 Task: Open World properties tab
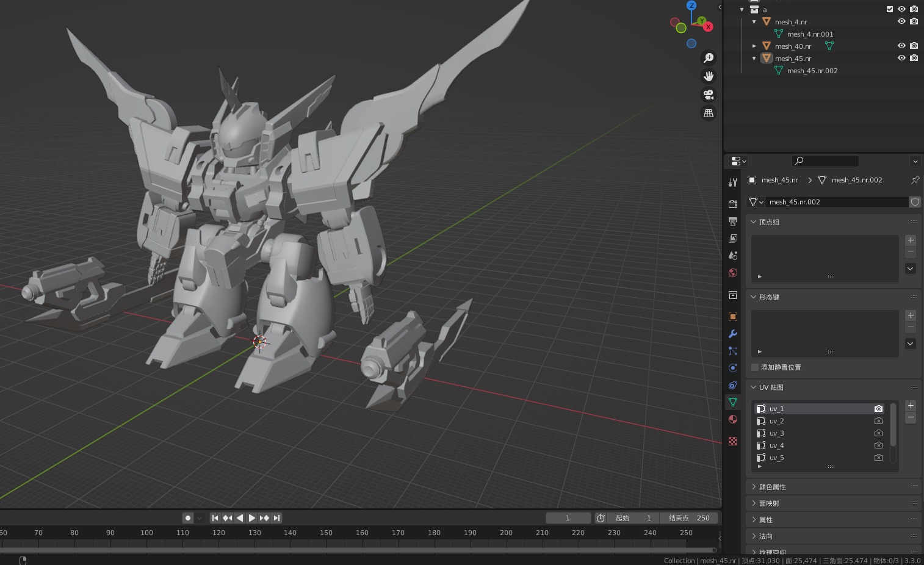click(x=733, y=273)
